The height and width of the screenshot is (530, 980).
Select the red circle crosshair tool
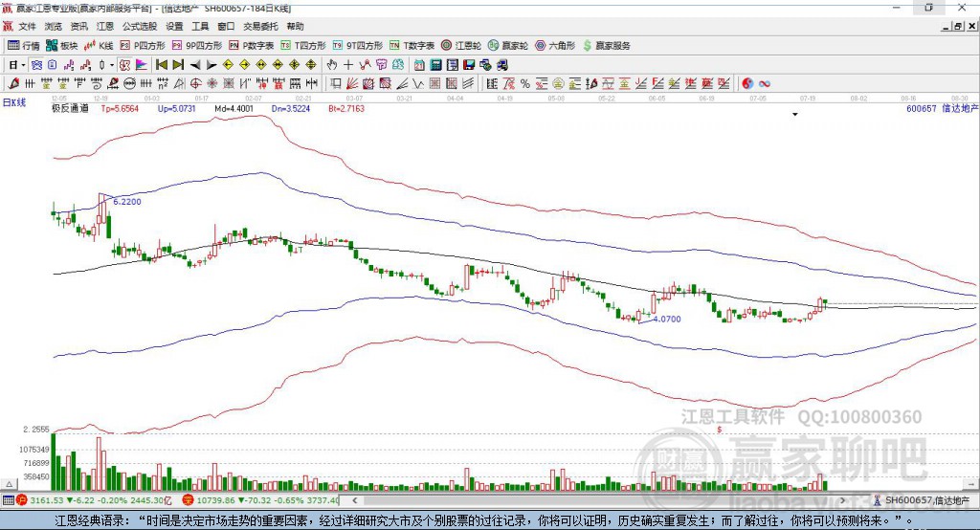point(195,84)
